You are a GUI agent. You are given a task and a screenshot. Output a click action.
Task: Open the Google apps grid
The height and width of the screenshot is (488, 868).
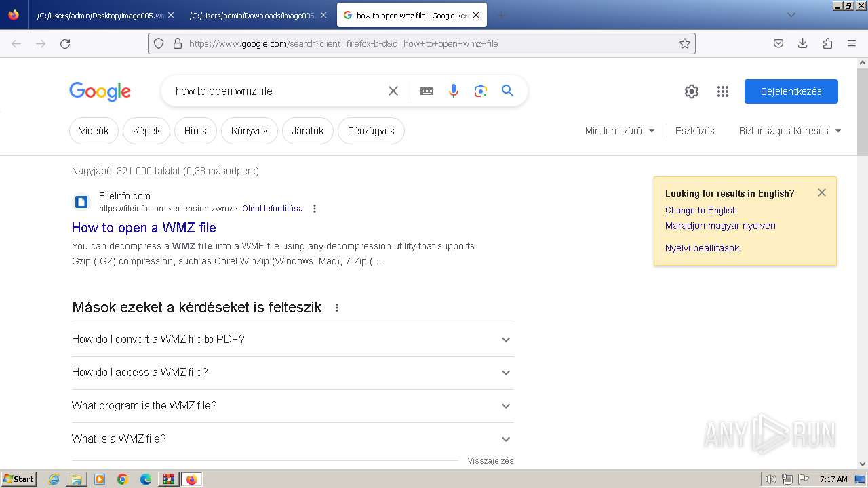(x=723, y=91)
